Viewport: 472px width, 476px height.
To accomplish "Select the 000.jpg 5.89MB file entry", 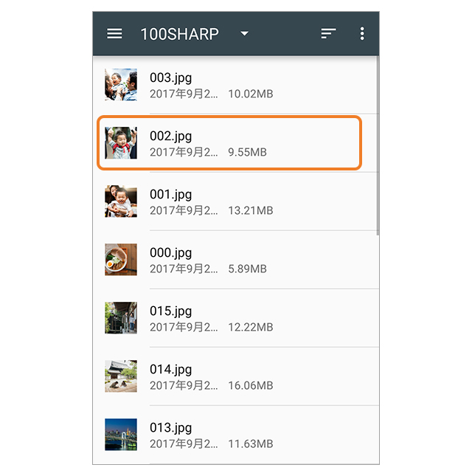I will [236, 260].
